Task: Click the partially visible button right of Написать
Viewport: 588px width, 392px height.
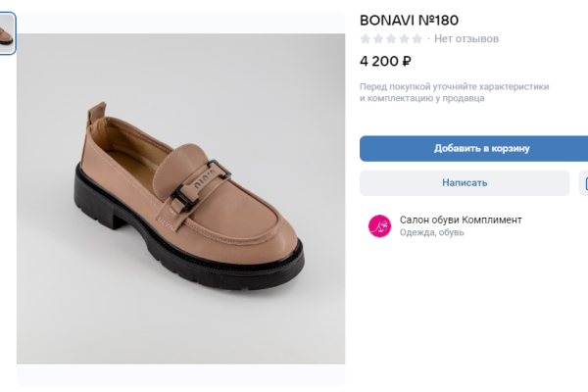Action: (584, 182)
